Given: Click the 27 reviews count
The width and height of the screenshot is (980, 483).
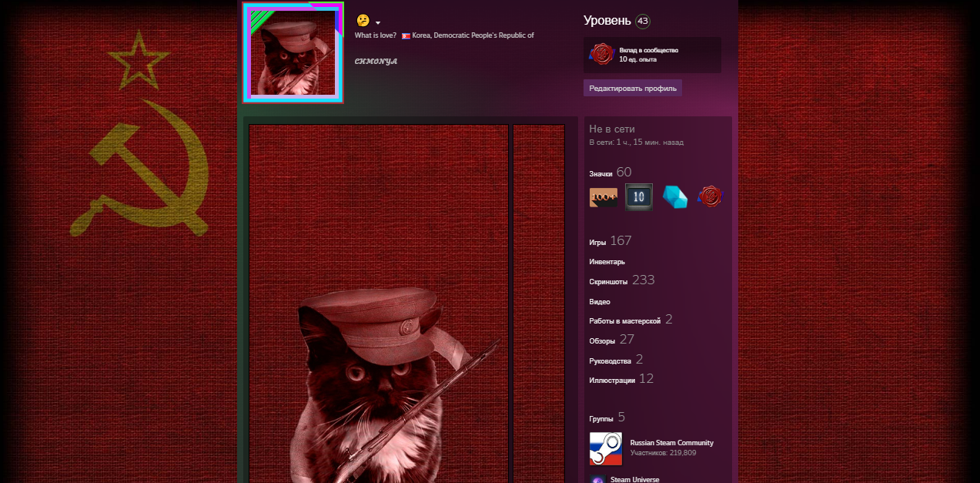Looking at the screenshot, I should (627, 339).
